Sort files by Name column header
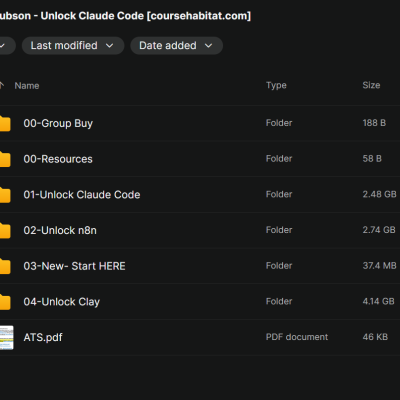 (x=27, y=86)
